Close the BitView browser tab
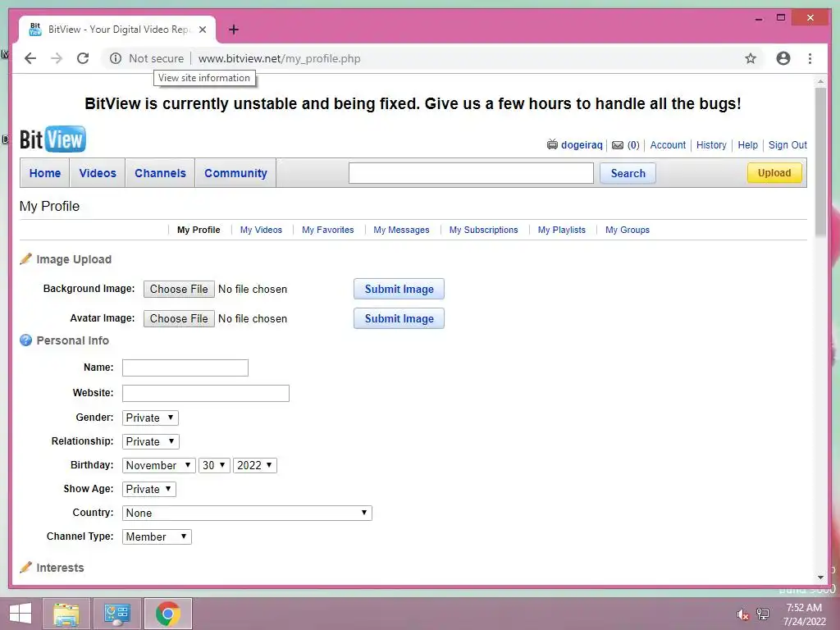 point(203,30)
